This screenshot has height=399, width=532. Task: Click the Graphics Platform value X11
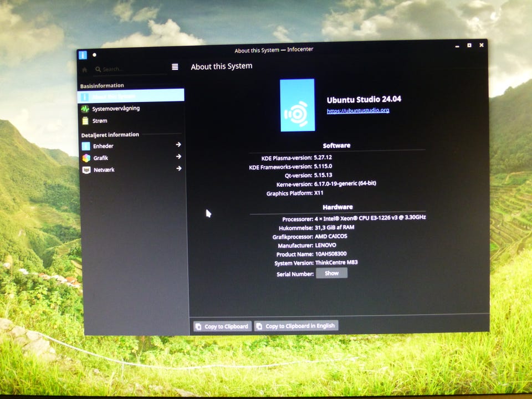(319, 193)
